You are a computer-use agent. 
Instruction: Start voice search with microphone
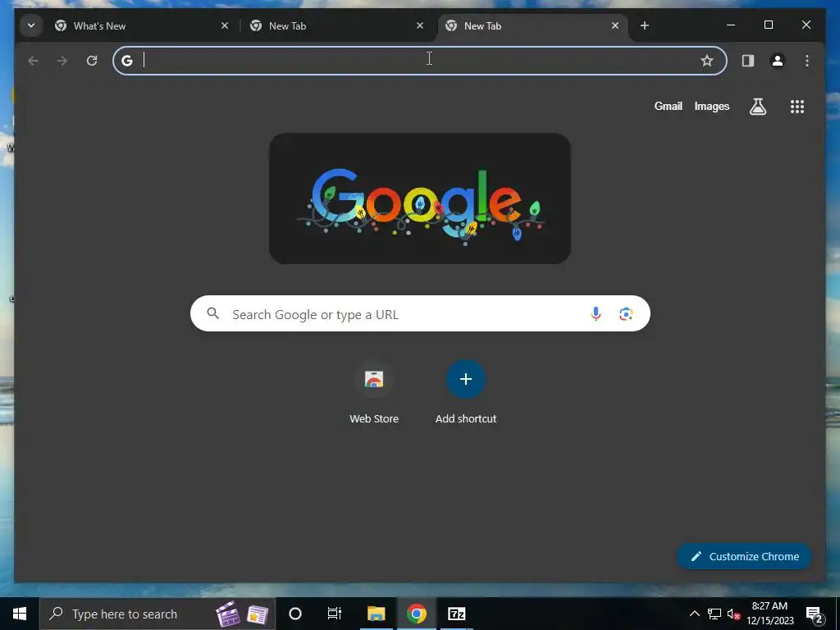click(596, 314)
